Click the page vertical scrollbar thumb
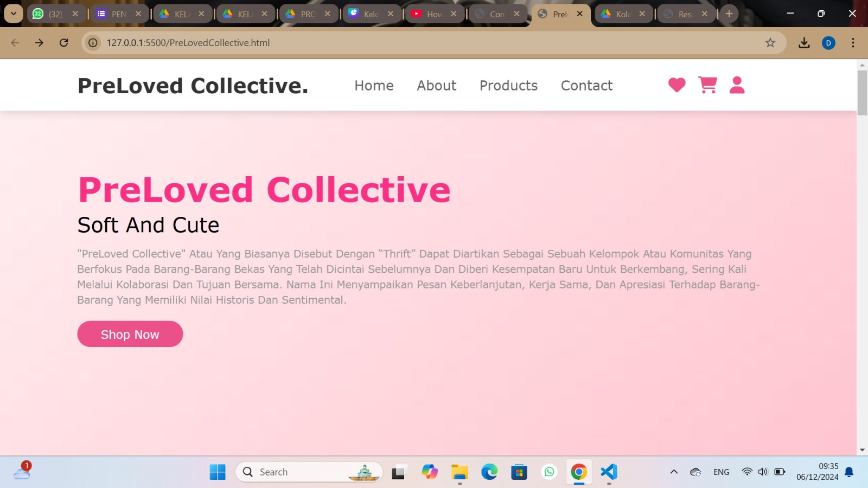Image resolution: width=868 pixels, height=488 pixels. click(862, 92)
